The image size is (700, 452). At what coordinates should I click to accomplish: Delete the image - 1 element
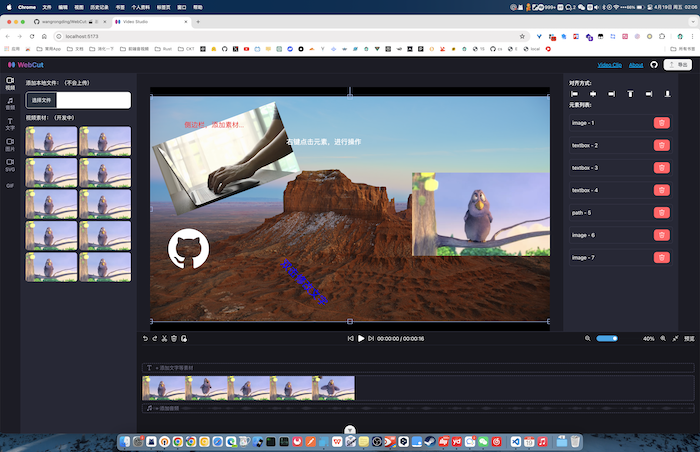(662, 123)
